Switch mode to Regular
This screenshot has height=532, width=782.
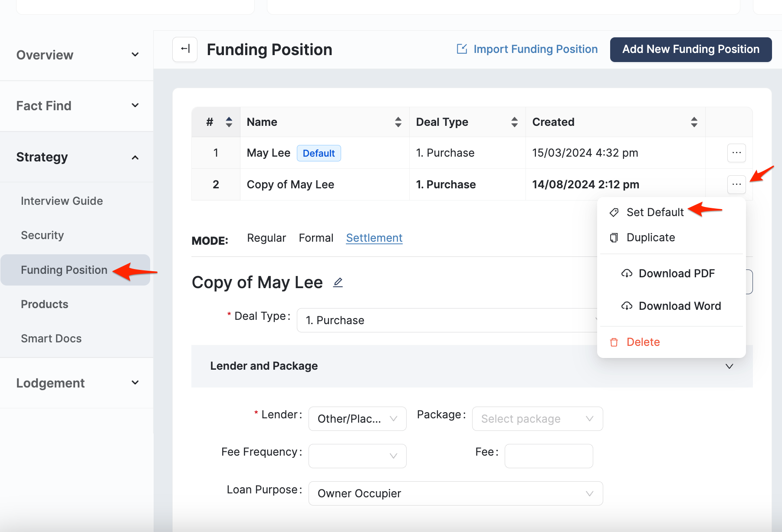pyautogui.click(x=266, y=238)
